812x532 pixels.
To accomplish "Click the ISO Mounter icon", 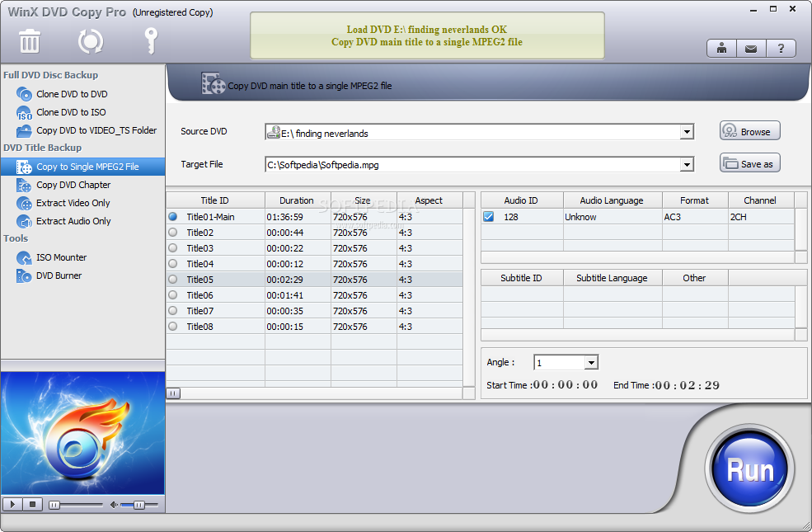I will tap(24, 257).
